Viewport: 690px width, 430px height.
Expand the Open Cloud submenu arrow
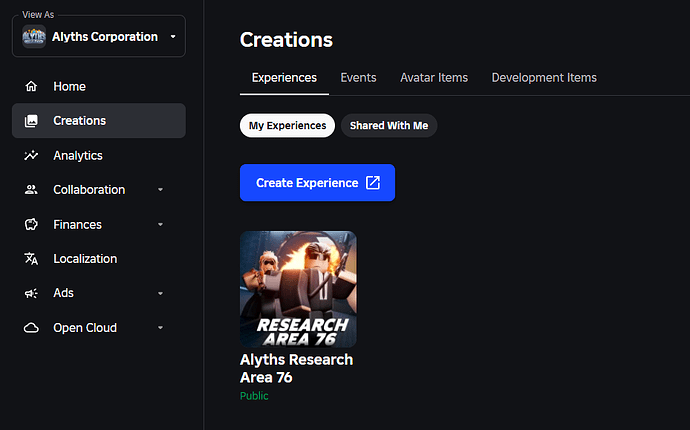(x=160, y=328)
